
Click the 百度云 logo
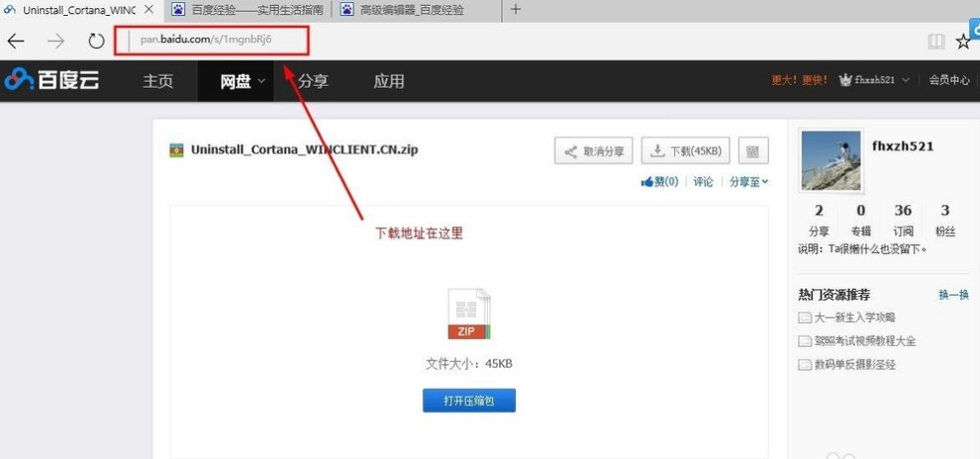[x=51, y=81]
